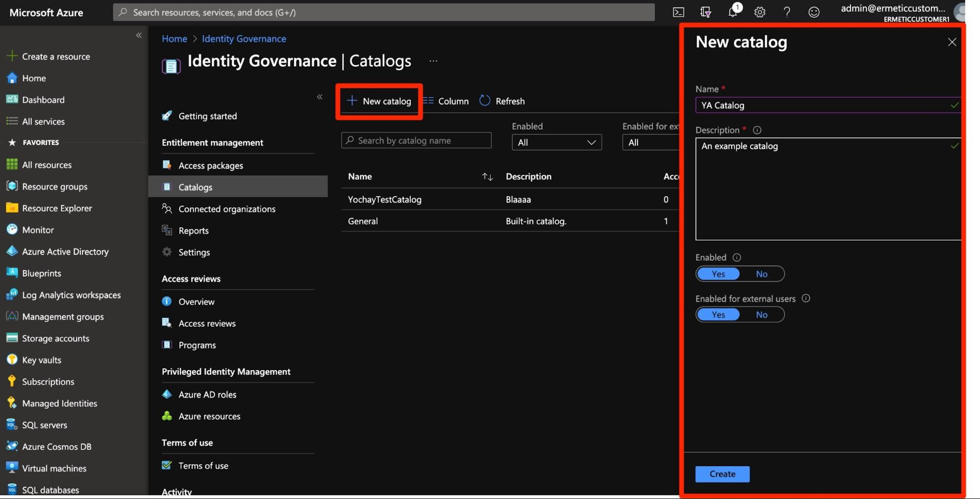Viewport: 980px width, 499px height.
Task: Click the Azure Cosmos DB icon
Action: pos(12,446)
